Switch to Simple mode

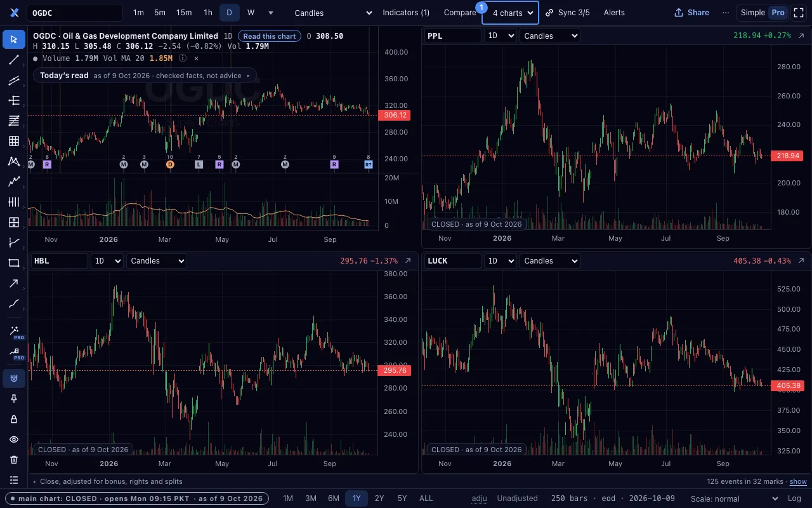[x=753, y=13]
